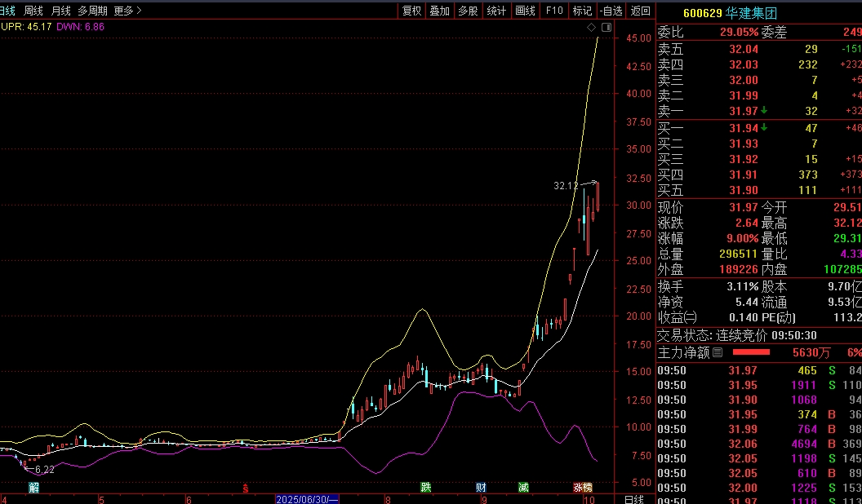The height and width of the screenshot is (504, 862).
Task: Open 复权 adjustment menu
Action: pyautogui.click(x=411, y=11)
